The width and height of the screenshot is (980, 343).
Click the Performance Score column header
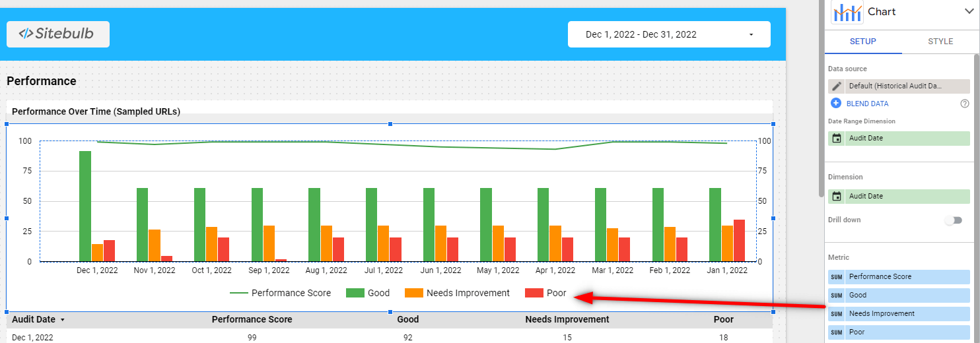click(x=252, y=319)
